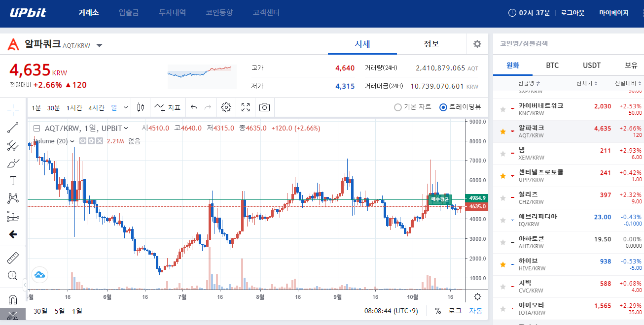Select the crosshair cursor tool

pyautogui.click(x=13, y=109)
